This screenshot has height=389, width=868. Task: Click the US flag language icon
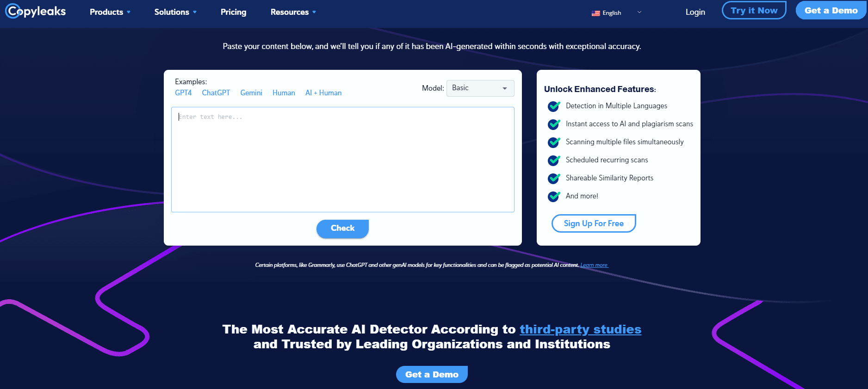click(x=595, y=13)
